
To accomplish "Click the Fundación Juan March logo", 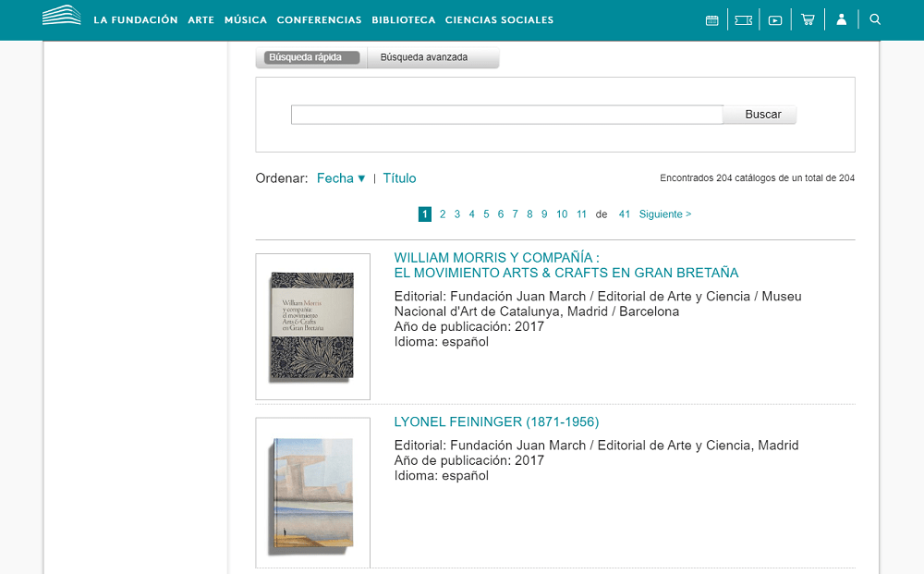I will coord(61,16).
